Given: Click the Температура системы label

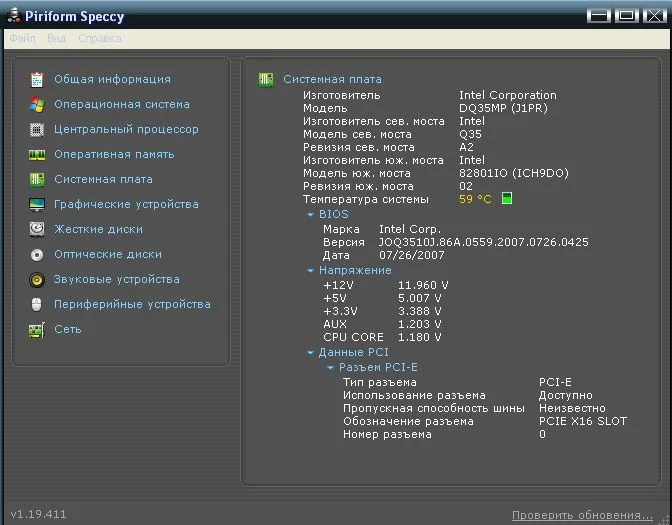Looking at the screenshot, I should [x=366, y=199].
